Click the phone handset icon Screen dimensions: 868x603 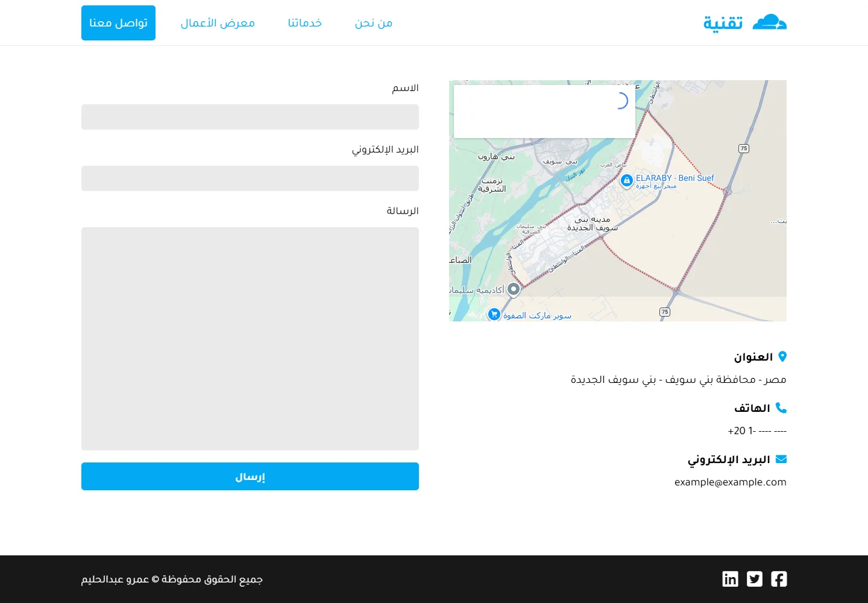(x=781, y=408)
